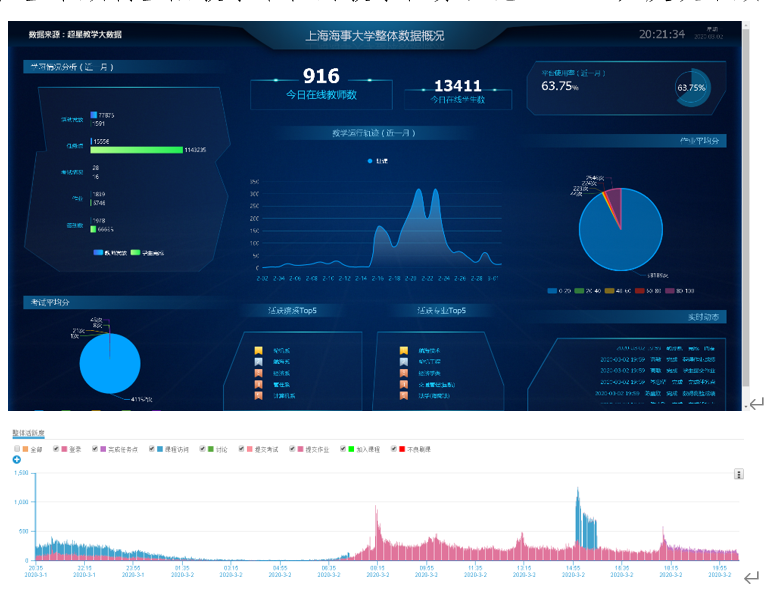Viewport: 764px width, 601px height.
Task: Click the first yellow rank badge in 活跃院系Top5
Action: click(258, 350)
